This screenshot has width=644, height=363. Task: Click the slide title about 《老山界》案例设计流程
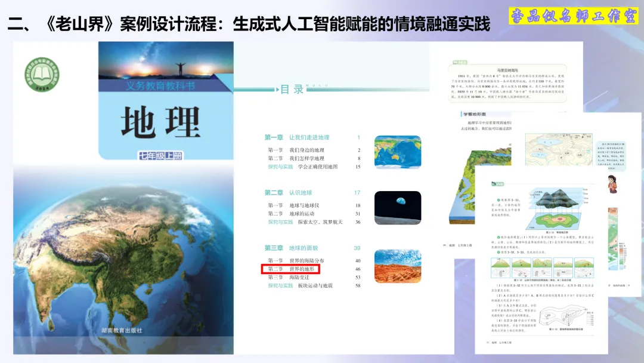click(249, 24)
